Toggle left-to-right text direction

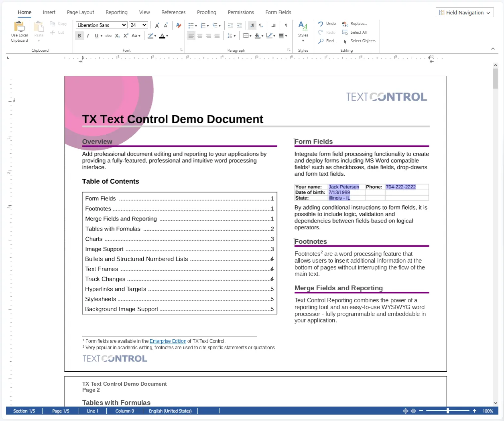tap(252, 25)
